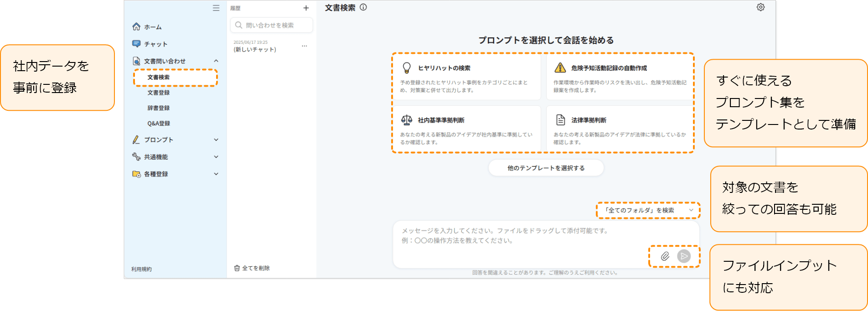Expand the 共通機能 menu section
Viewport: 868px width, 311px height.
point(216,157)
